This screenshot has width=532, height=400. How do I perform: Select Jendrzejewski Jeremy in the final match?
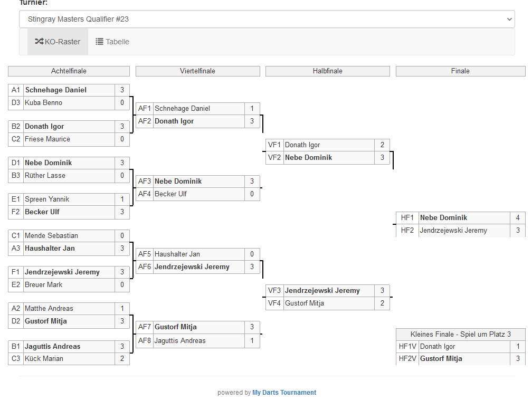point(453,231)
